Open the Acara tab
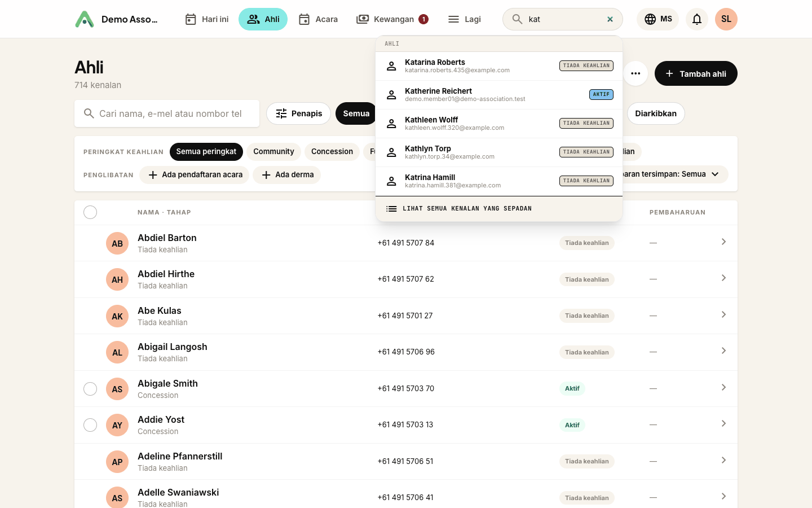The image size is (812, 508). tap(318, 19)
